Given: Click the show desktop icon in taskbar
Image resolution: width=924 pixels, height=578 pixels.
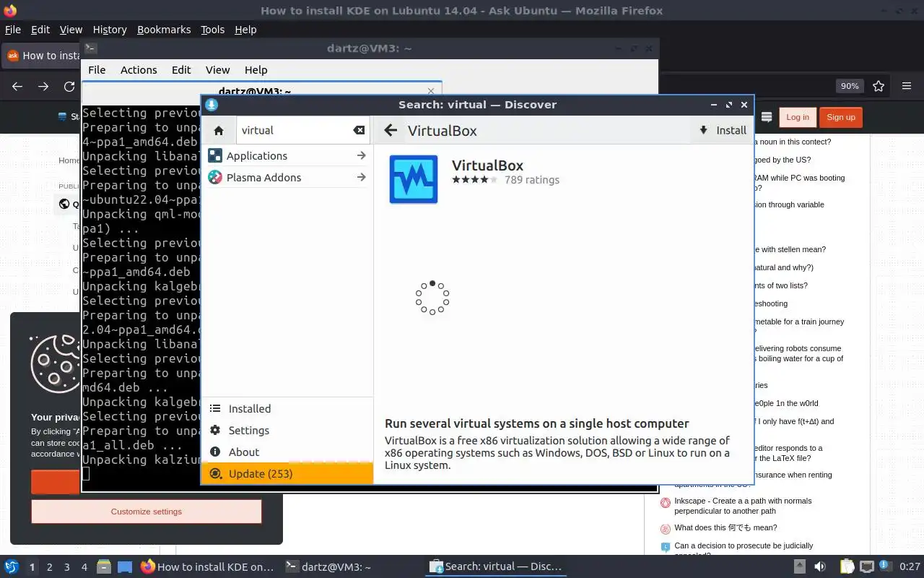Looking at the screenshot, I should point(125,566).
